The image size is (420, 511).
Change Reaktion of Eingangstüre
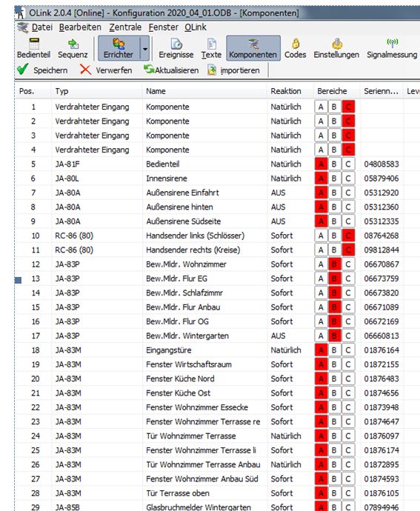286,350
